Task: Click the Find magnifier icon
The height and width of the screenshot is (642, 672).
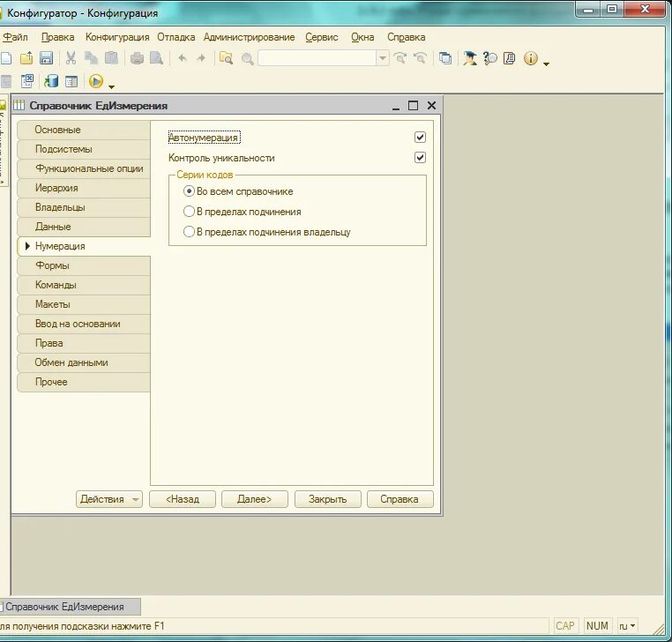Action: tap(247, 58)
